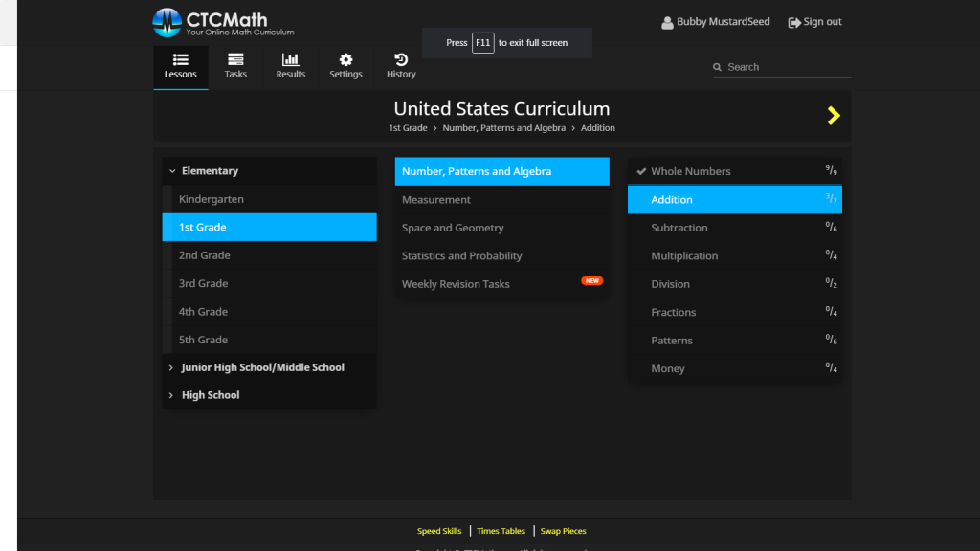Click the Sign out icon
The image size is (980, 551).
coord(793,23)
